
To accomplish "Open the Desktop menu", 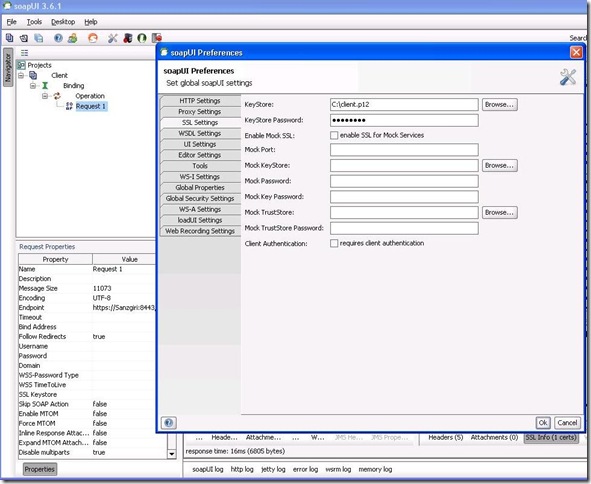I will point(63,22).
